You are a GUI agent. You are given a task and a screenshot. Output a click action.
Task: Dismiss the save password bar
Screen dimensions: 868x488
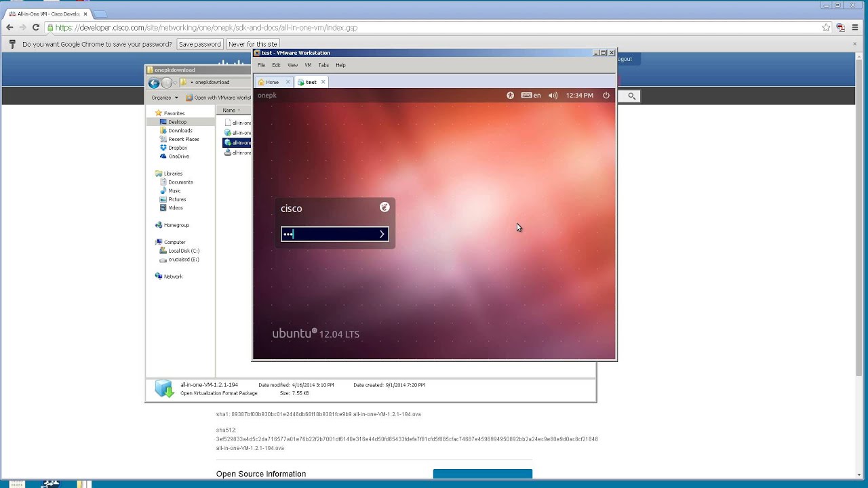click(x=854, y=44)
